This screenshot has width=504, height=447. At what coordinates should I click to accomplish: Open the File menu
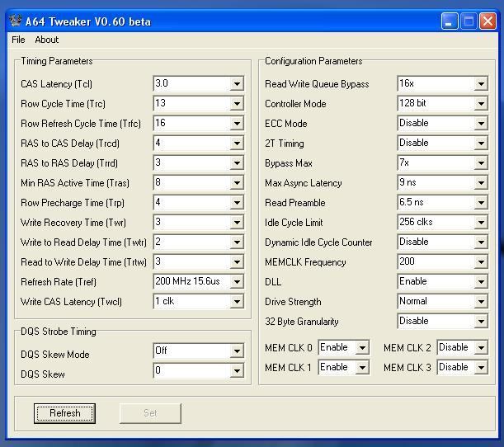tap(18, 40)
